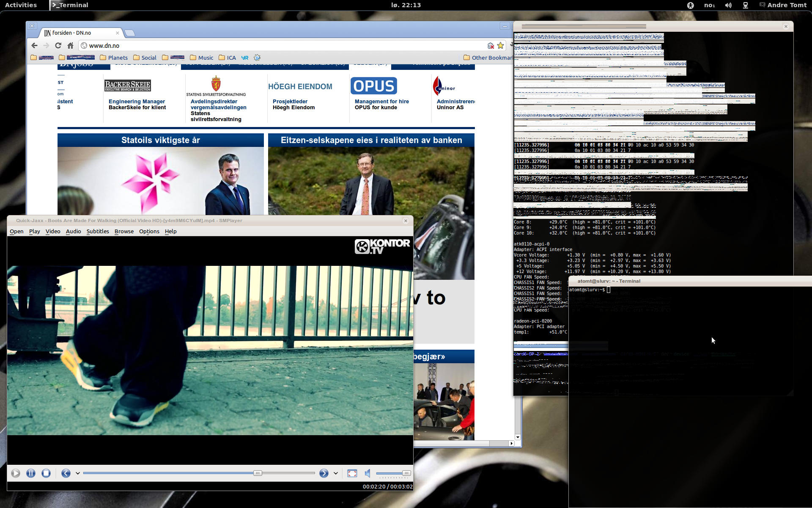Image resolution: width=812 pixels, height=508 pixels.
Task: Click the rewind arrow in SMPlayer
Action: pyautogui.click(x=66, y=473)
